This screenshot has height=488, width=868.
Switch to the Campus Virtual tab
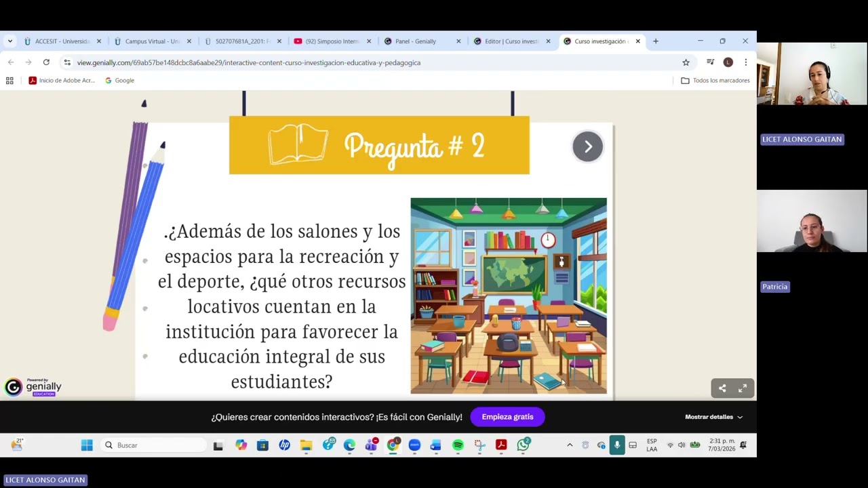pyautogui.click(x=153, y=41)
